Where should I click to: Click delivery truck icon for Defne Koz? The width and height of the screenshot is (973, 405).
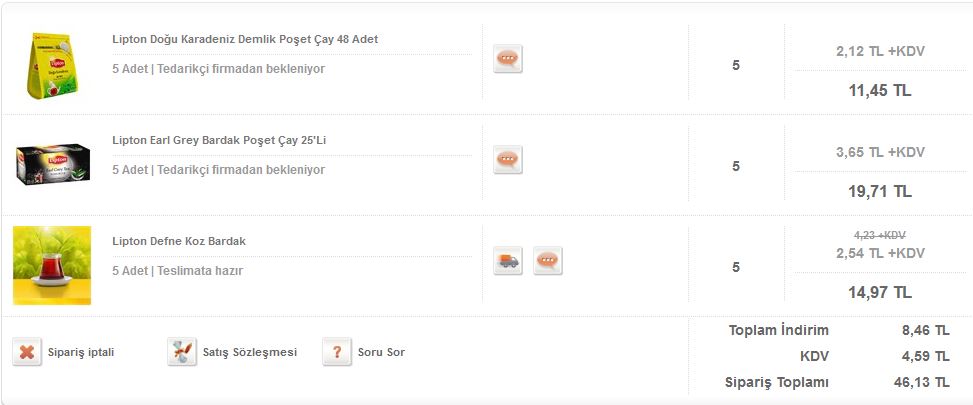(x=508, y=260)
